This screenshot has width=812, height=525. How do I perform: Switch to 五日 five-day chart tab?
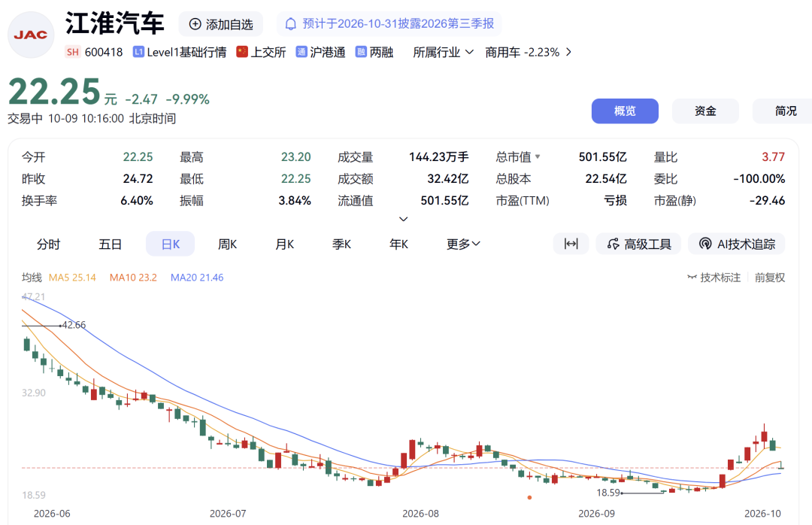111,244
